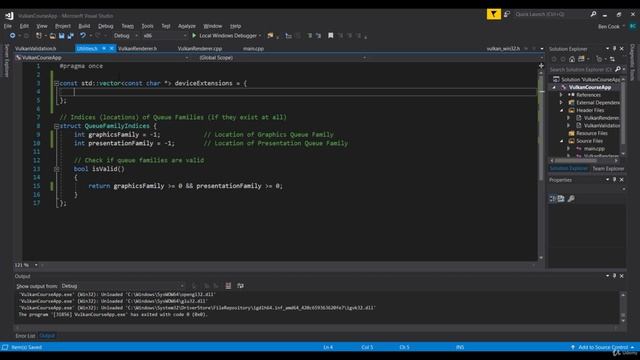Image resolution: width=640 pixels, height=360 pixels.
Task: Click Add to Source Control text
Action: pyautogui.click(x=603, y=347)
